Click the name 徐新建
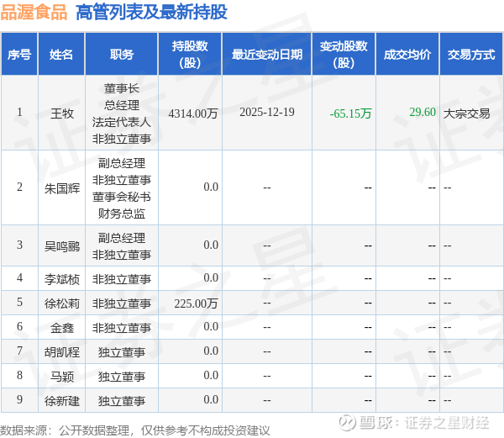The image size is (504, 438). (61, 401)
